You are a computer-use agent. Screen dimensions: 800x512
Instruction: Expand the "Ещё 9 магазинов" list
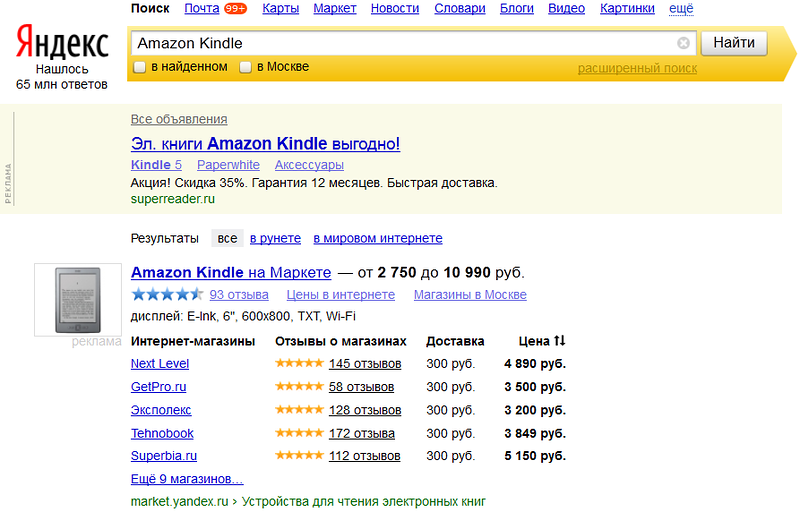[187, 479]
